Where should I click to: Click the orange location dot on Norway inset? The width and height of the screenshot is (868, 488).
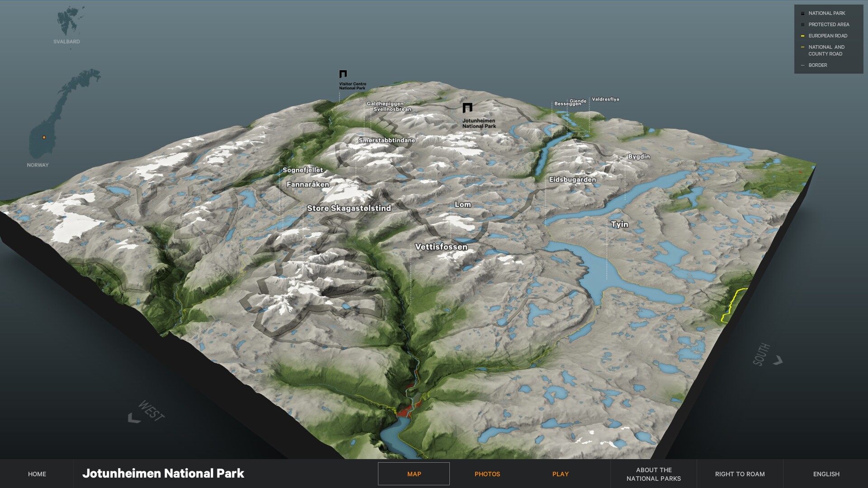(x=44, y=136)
